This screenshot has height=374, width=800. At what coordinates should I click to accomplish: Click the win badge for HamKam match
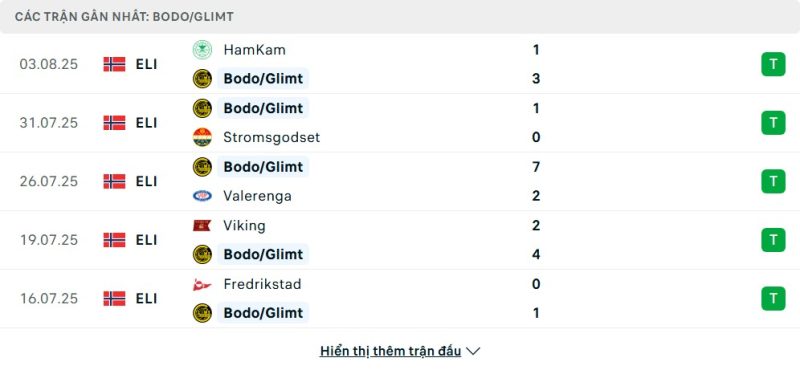773,64
